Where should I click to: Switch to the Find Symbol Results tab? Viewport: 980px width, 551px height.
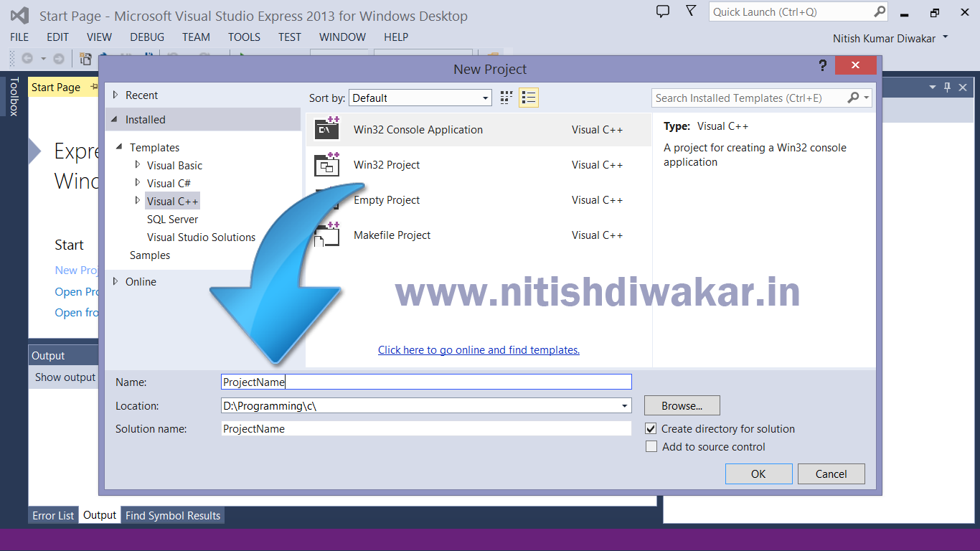coord(173,515)
